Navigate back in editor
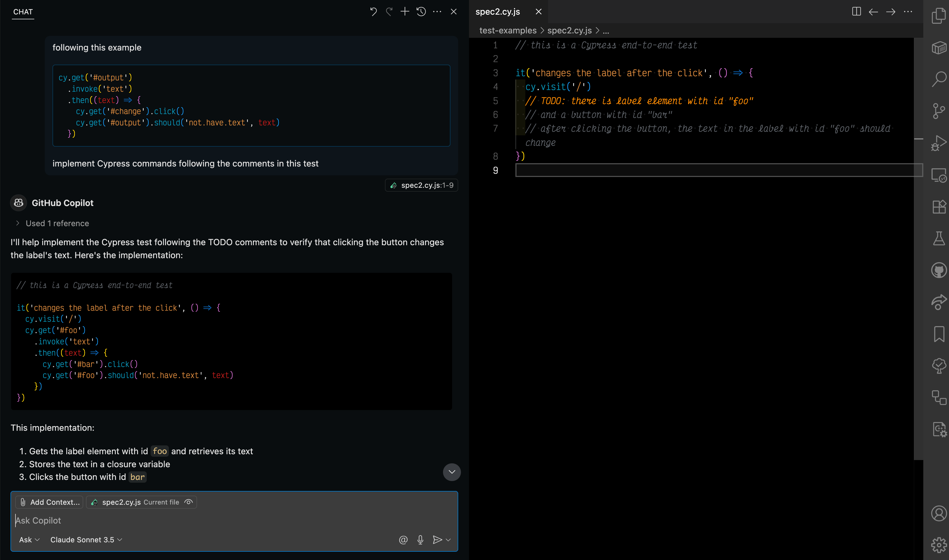949x560 pixels. (x=873, y=12)
